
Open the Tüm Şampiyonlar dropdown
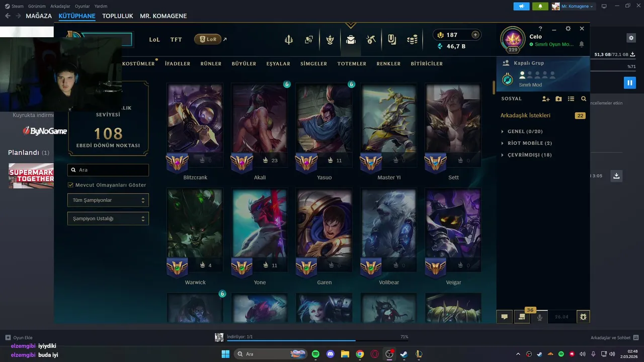[x=108, y=200]
